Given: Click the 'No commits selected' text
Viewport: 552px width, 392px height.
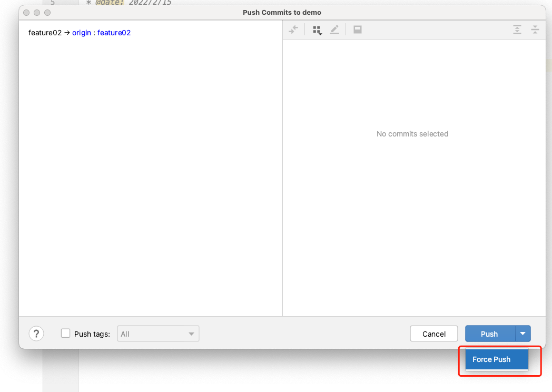Looking at the screenshot, I should coord(412,134).
